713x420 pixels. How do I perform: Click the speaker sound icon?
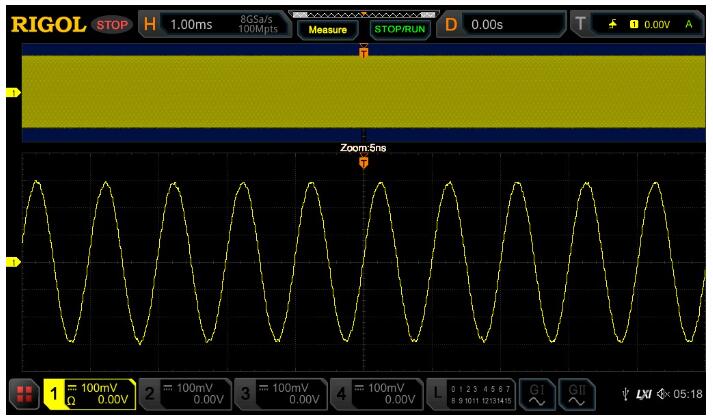click(665, 394)
